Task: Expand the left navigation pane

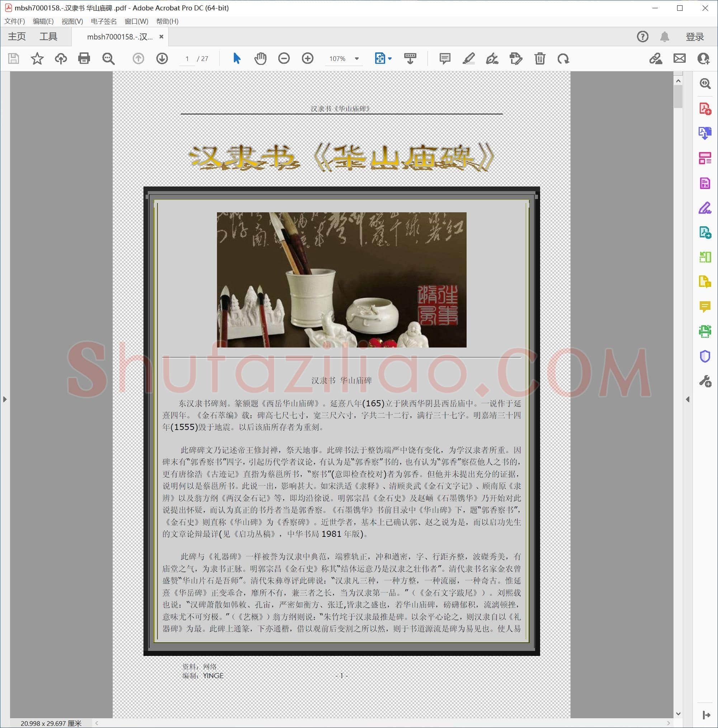Action: (x=5, y=399)
